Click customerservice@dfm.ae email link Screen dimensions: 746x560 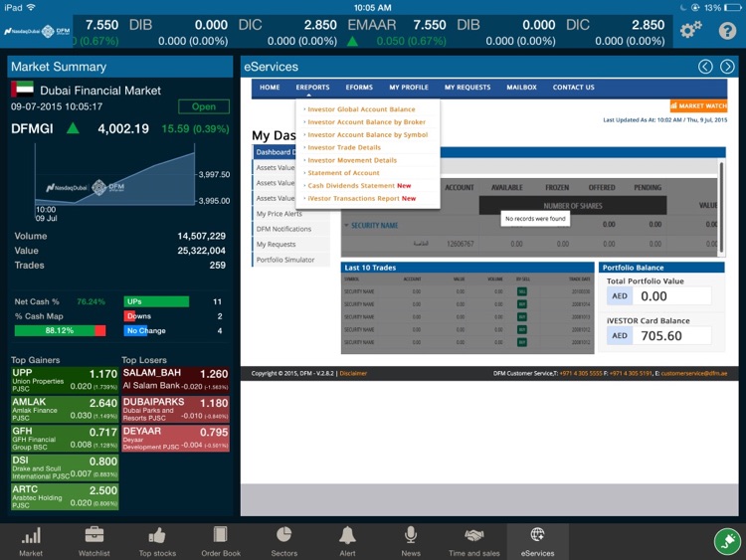693,373
